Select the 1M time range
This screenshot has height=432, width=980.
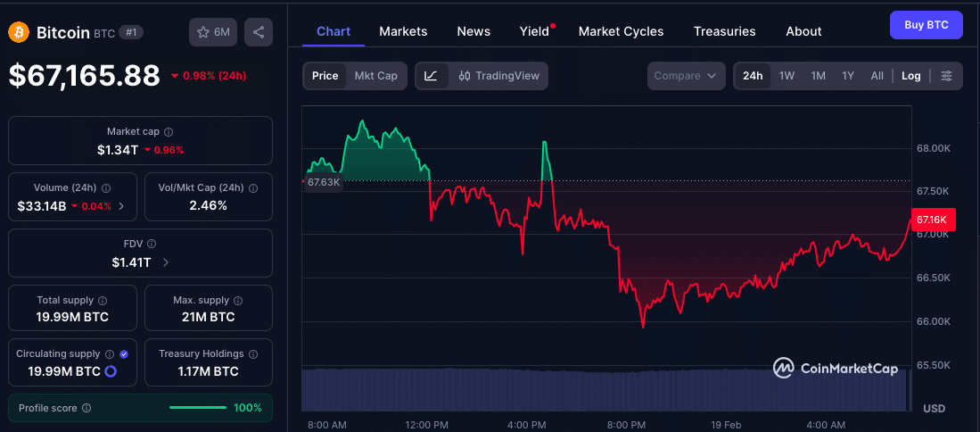pyautogui.click(x=818, y=76)
